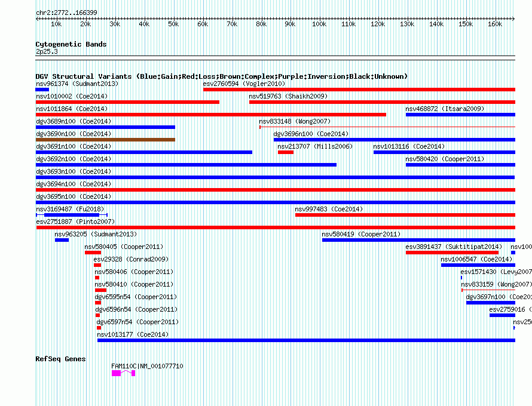Select the nsv3169487 (Fu2018) variant bar
Image resolution: width=532 pixels, height=406 pixels.
click(72, 215)
